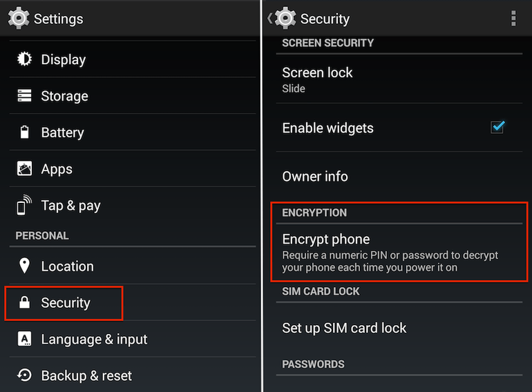Open Owner info setting

tap(315, 176)
